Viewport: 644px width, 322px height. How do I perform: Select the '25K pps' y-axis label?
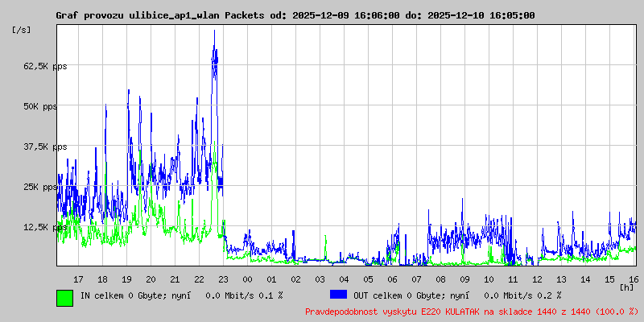pyautogui.click(x=40, y=187)
